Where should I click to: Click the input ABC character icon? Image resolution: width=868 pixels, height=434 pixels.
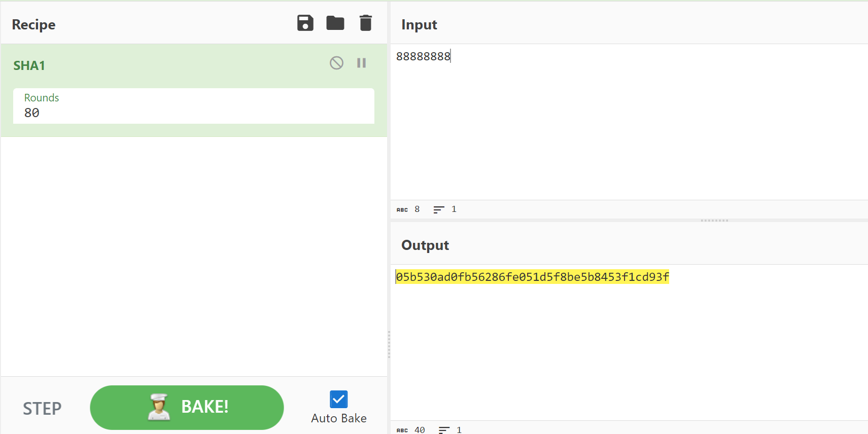pos(402,209)
